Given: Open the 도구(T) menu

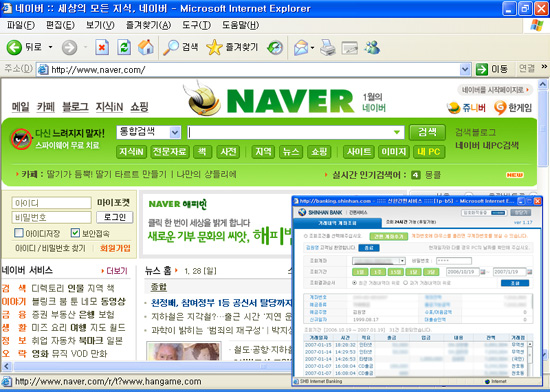Looking at the screenshot, I should [x=196, y=25].
